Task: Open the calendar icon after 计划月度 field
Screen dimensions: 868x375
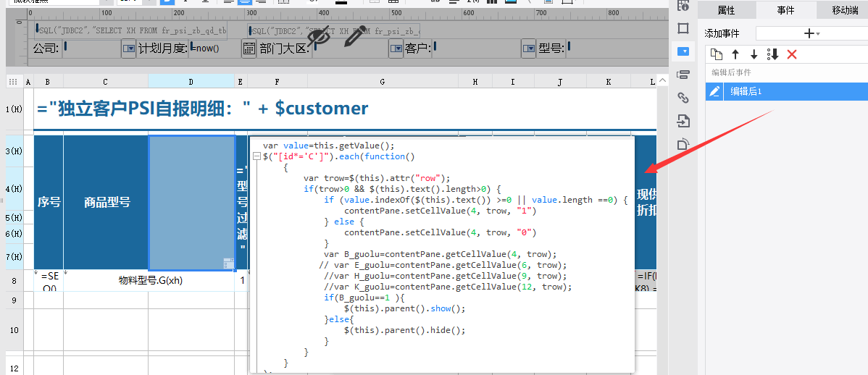Action: [249, 49]
